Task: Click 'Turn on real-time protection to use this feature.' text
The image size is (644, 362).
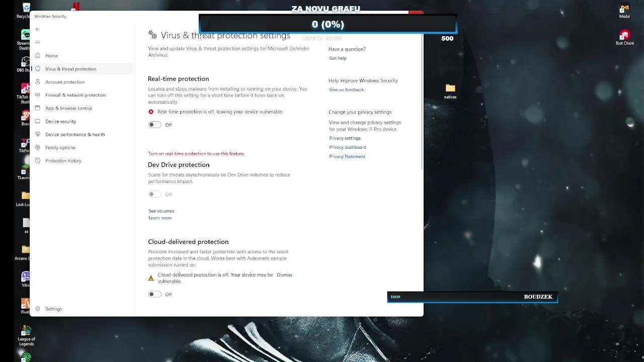Action: pyautogui.click(x=196, y=153)
